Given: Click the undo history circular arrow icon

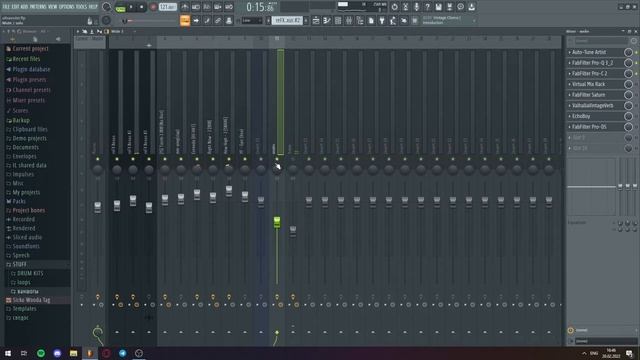Looking at the screenshot, I should [394, 7].
